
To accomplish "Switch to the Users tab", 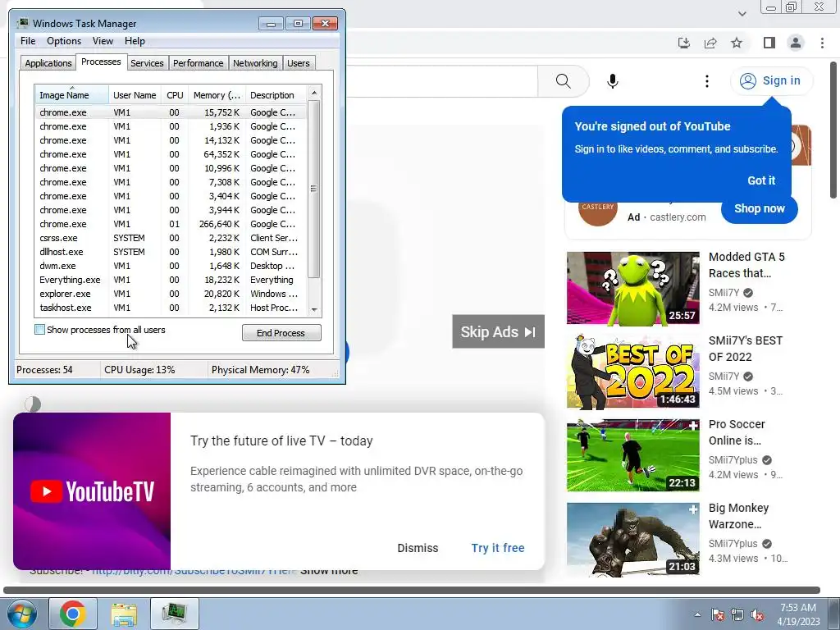I will point(299,63).
